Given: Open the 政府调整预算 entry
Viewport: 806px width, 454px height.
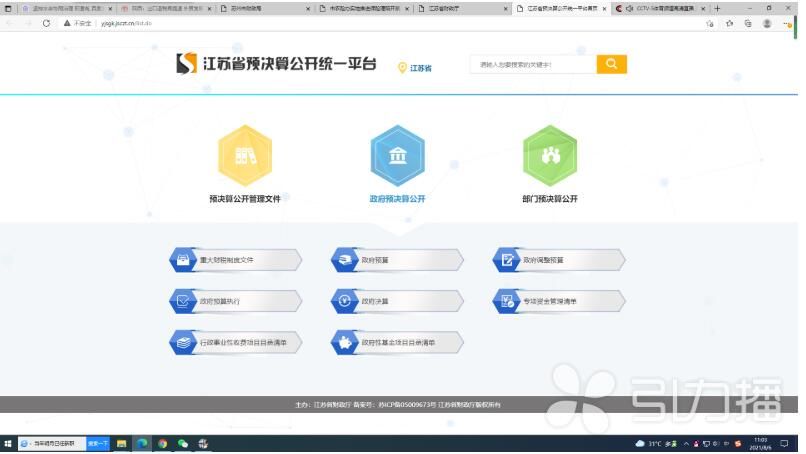Looking at the screenshot, I should (x=559, y=260).
